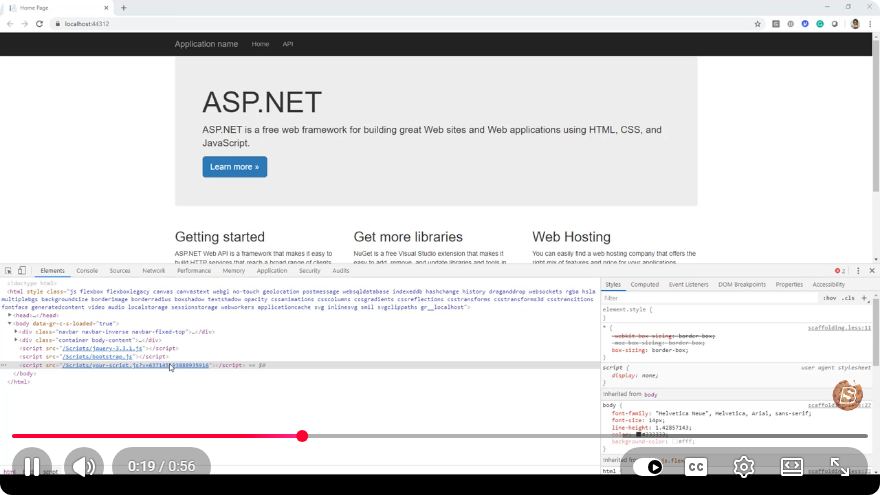Open the API navigation link

point(288,44)
